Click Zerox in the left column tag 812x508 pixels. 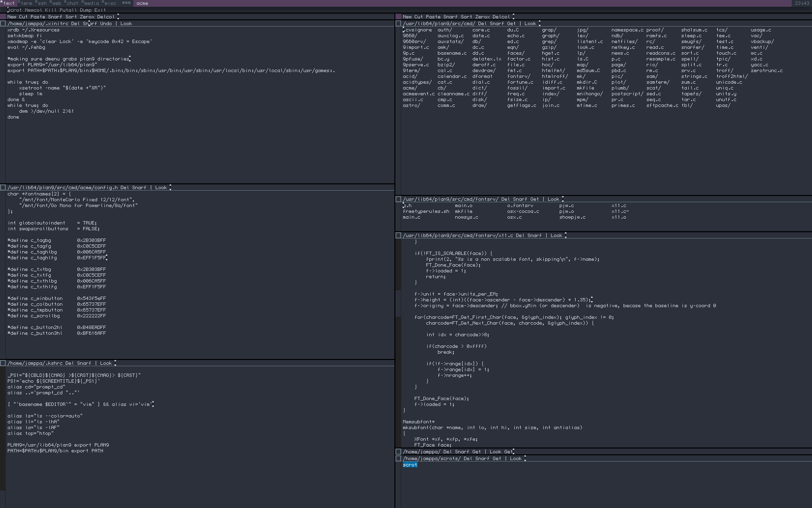click(87, 16)
